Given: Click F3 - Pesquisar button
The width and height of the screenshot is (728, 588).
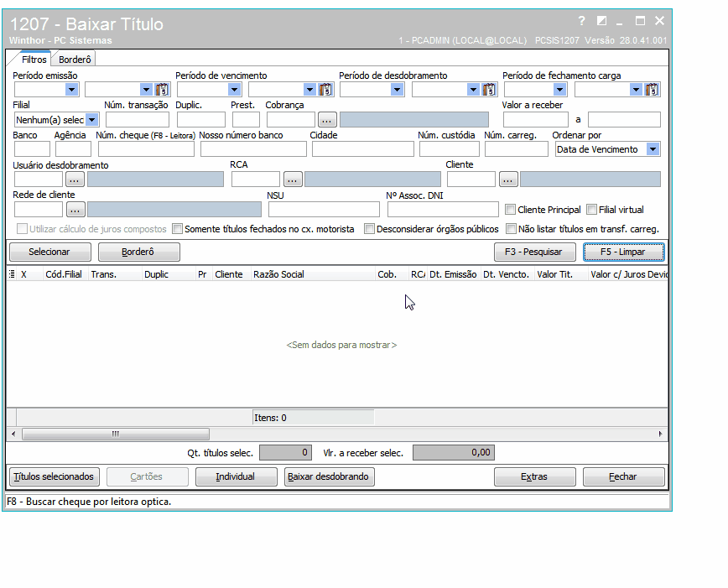Looking at the screenshot, I should click(534, 252).
